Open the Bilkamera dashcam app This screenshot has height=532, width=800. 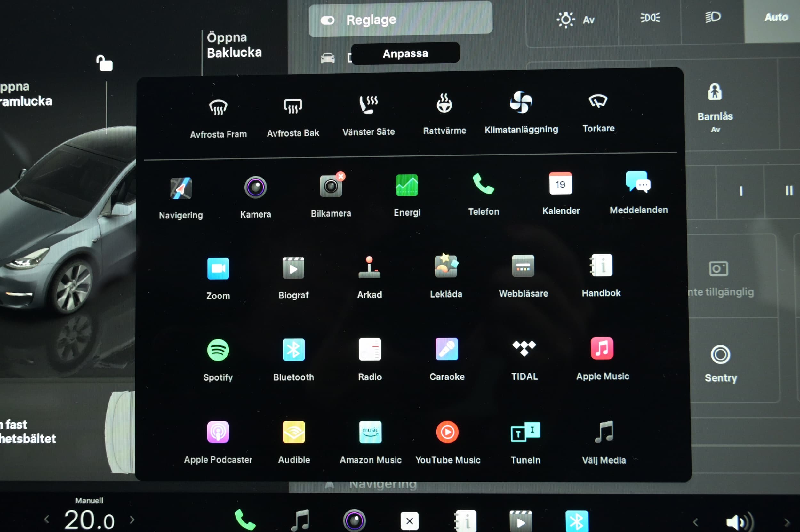[331, 195]
